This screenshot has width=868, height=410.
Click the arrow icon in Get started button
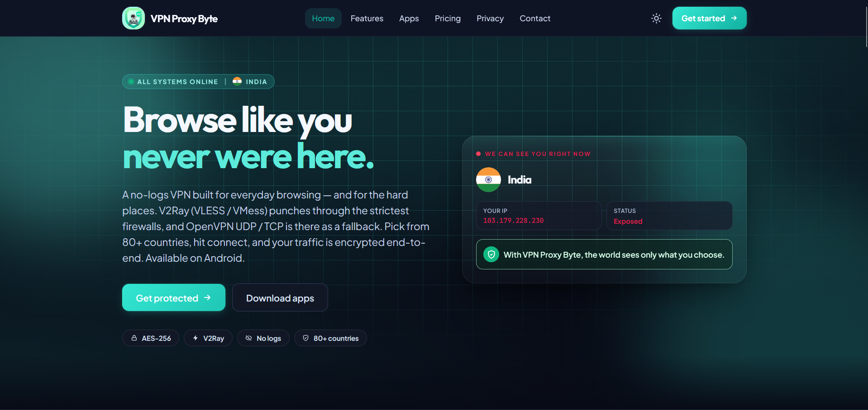coord(734,18)
